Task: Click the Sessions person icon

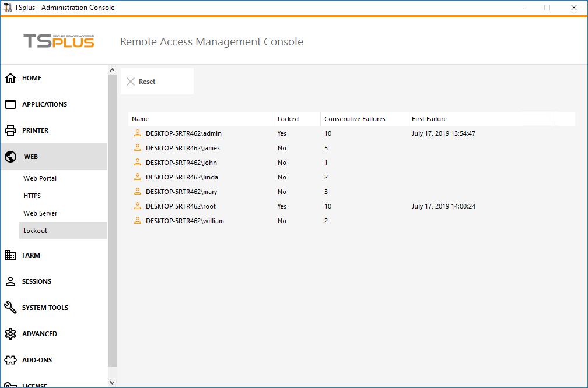Action: [10, 281]
